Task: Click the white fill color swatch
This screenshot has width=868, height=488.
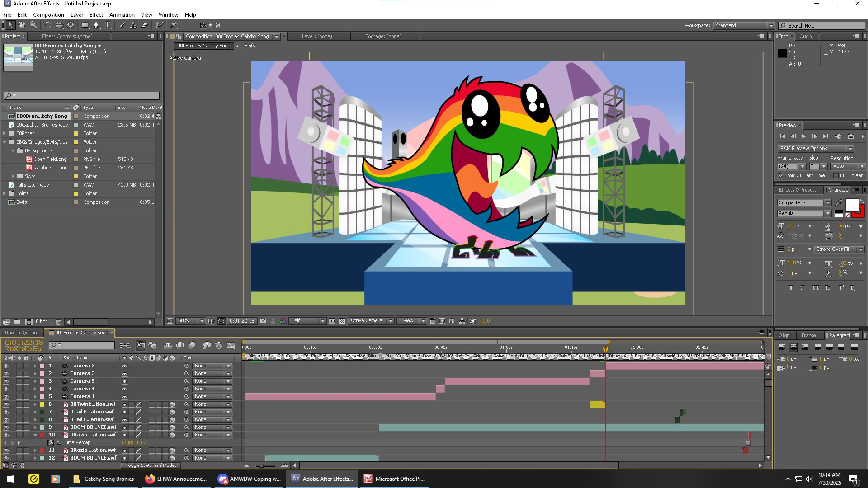Action: (x=852, y=205)
